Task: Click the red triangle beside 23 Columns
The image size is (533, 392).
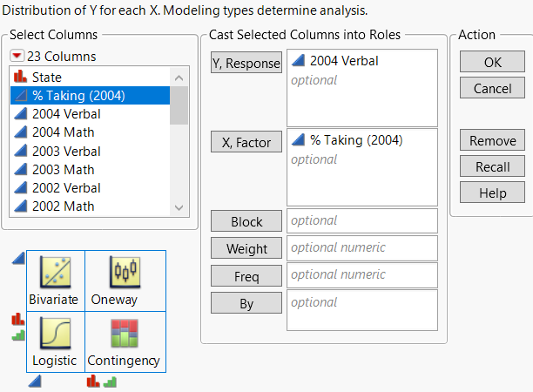Action: (17, 57)
